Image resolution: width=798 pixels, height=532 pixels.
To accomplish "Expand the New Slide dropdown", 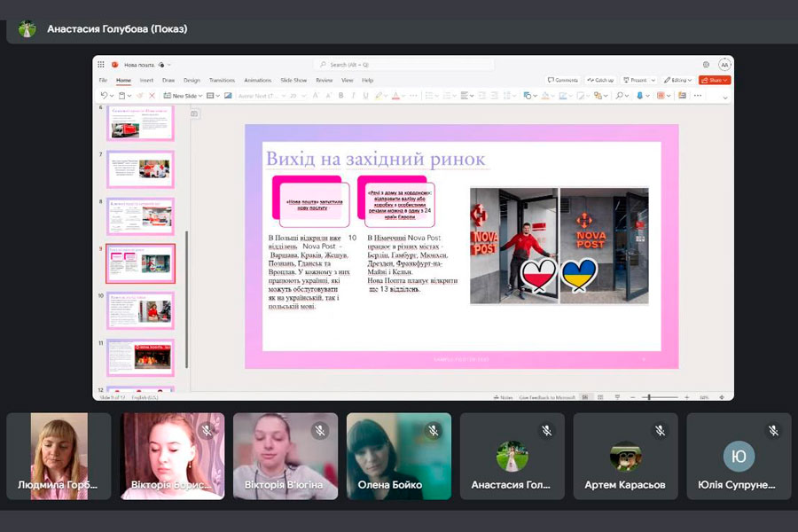I will pyautogui.click(x=199, y=96).
